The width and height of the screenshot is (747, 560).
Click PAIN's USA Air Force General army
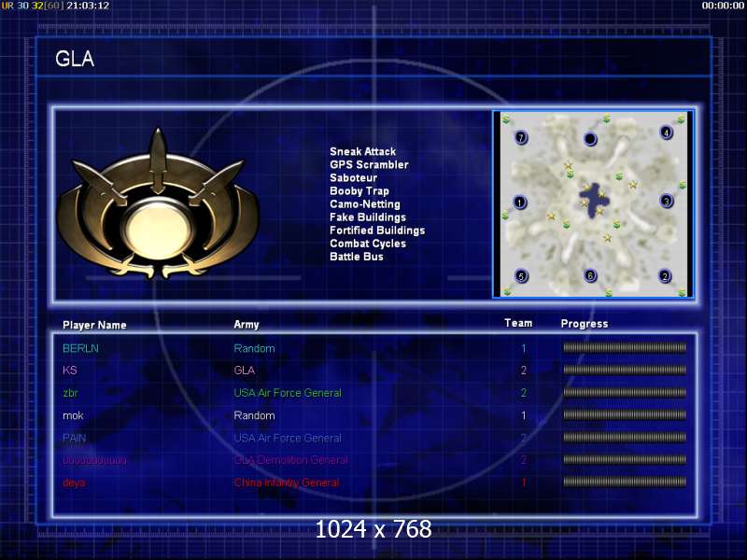coord(288,438)
